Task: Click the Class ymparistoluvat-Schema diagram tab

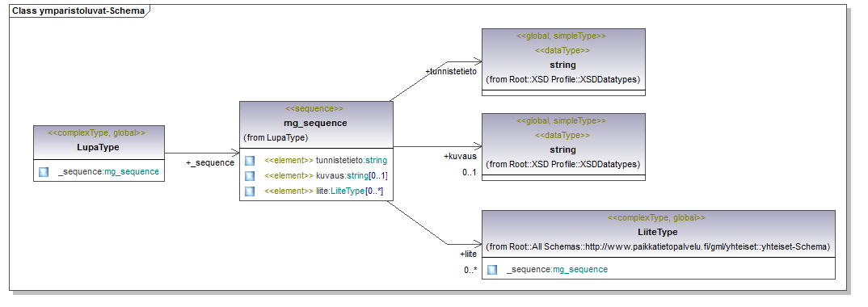Action: point(78,11)
